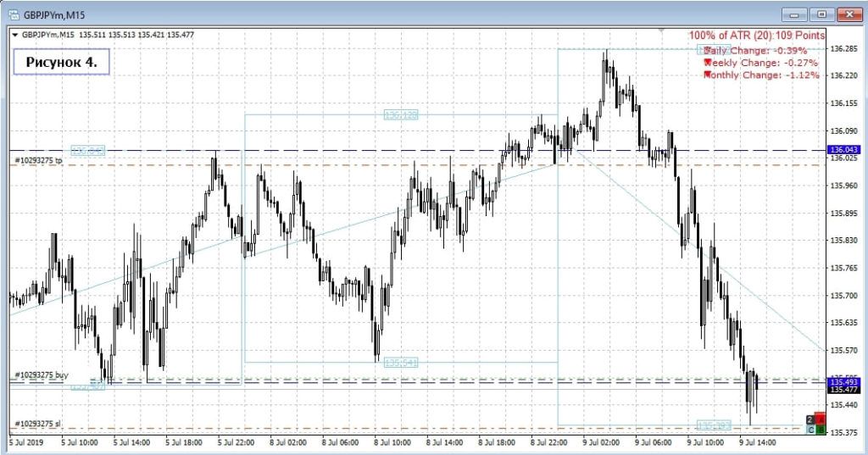This screenshot has height=455, width=868.
Task: Expand the GBPJPYm,M15 one-click trading arrow
Action: 14,35
